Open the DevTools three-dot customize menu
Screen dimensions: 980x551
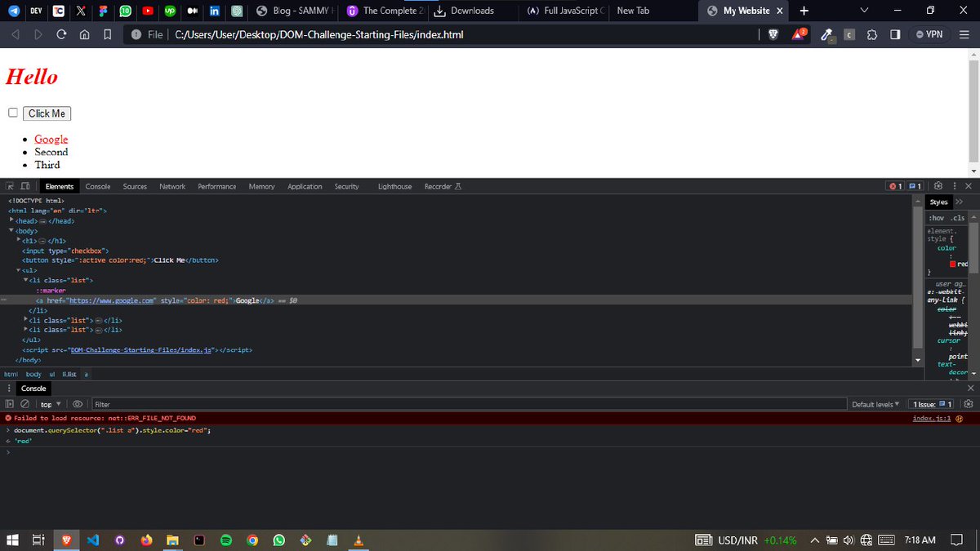954,186
